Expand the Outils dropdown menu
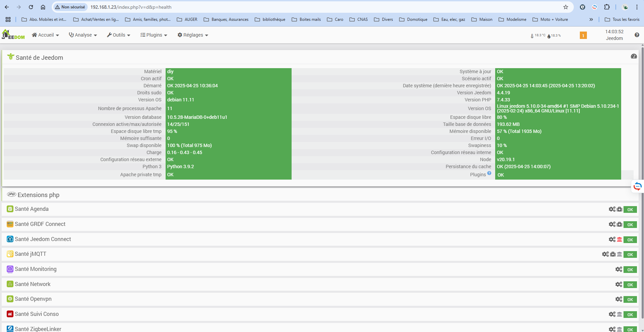Screen dimensions: 644x332 pos(118,35)
